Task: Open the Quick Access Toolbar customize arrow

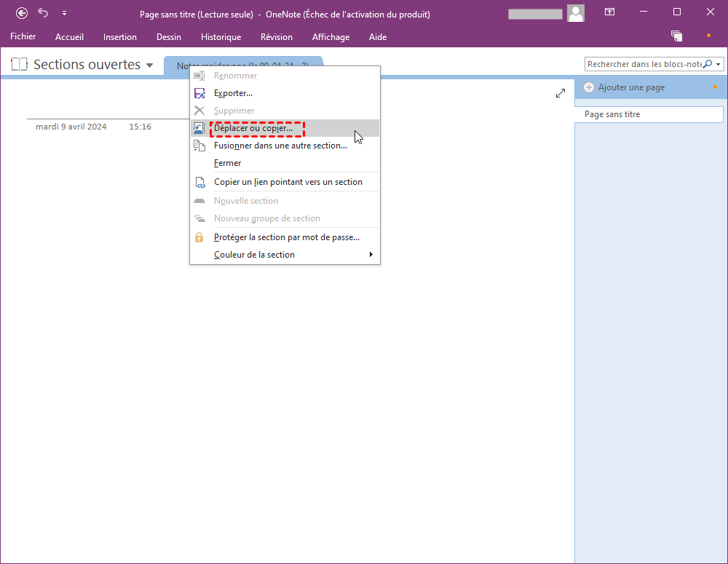Action: 64,13
